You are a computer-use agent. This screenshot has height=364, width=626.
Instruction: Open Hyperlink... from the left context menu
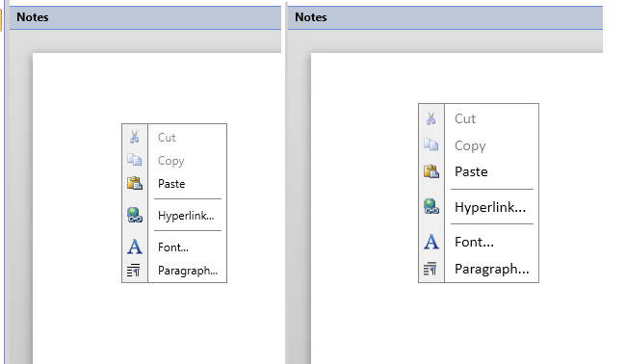(x=187, y=216)
